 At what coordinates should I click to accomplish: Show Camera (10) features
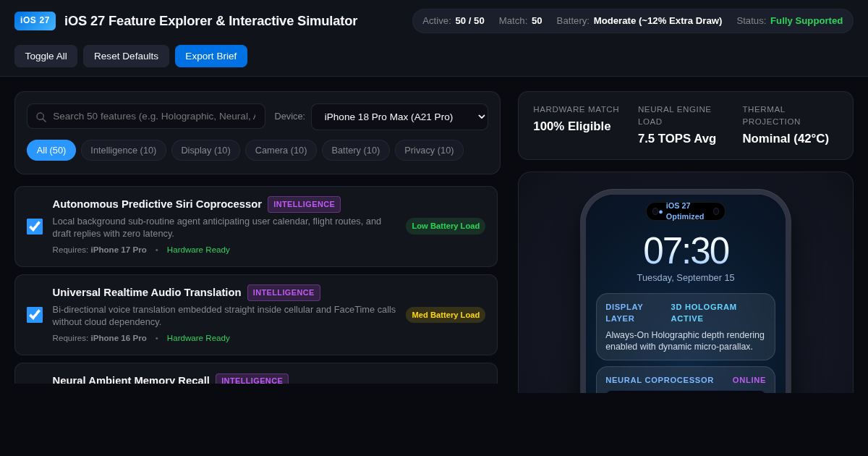click(281, 150)
